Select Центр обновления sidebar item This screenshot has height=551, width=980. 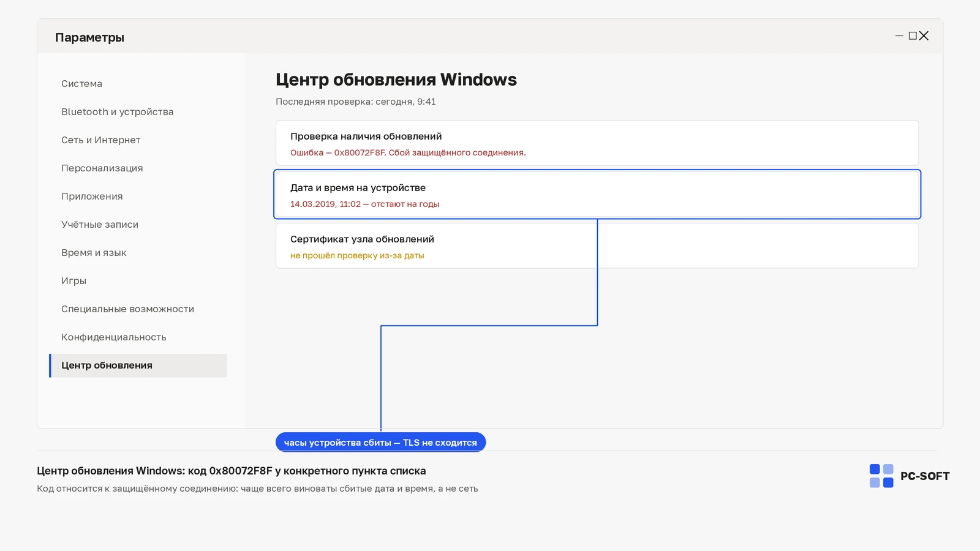click(138, 365)
